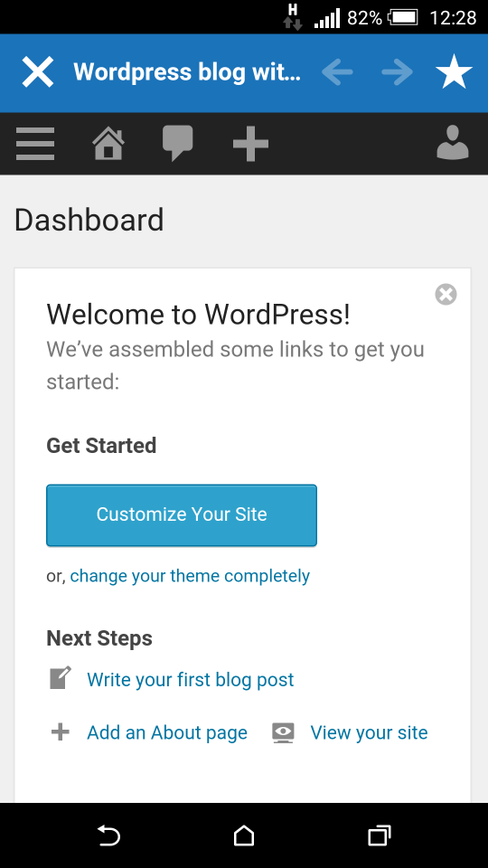This screenshot has width=488, height=868.
Task: Open the user account profile icon
Action: [x=453, y=143]
